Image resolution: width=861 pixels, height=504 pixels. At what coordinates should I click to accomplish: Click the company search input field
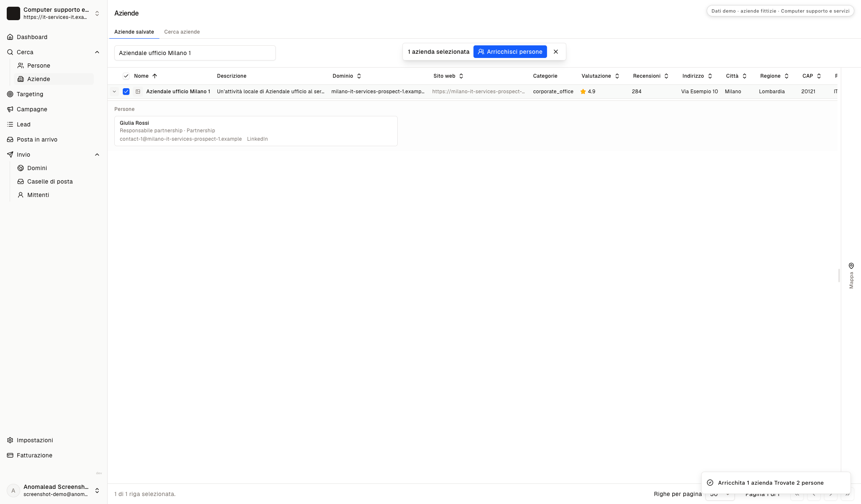point(195,53)
